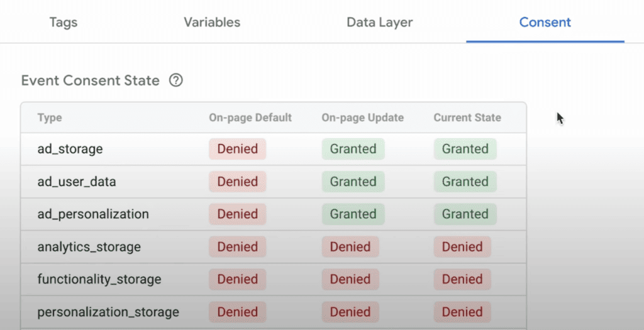Select the Consent tab
Image resolution: width=644 pixels, height=330 pixels.
(x=545, y=22)
